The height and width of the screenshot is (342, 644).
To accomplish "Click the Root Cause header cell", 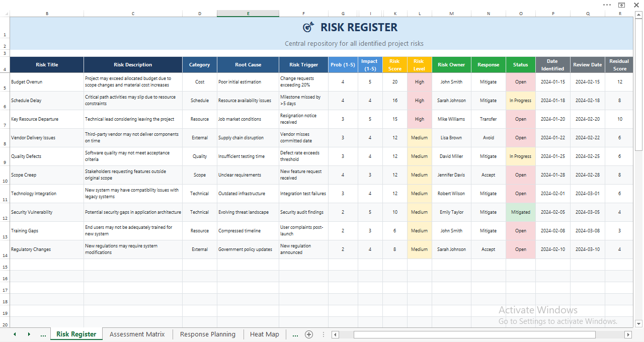I will pos(248,65).
